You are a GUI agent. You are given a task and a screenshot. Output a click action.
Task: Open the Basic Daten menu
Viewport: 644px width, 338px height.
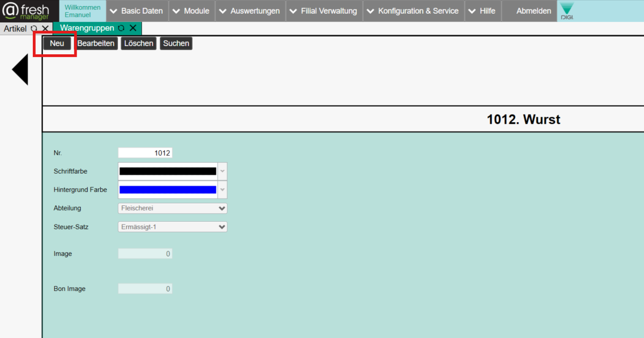(136, 11)
